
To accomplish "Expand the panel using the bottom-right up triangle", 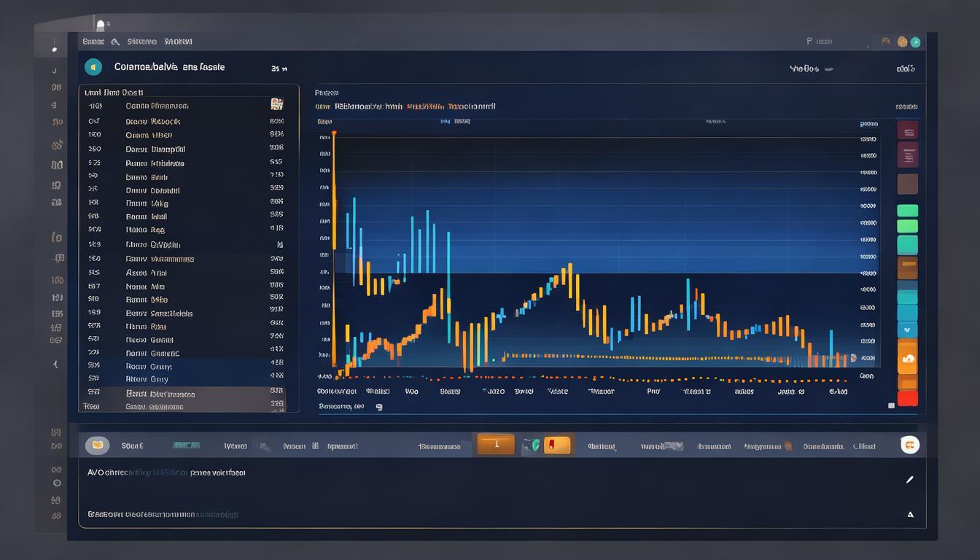I will point(910,514).
